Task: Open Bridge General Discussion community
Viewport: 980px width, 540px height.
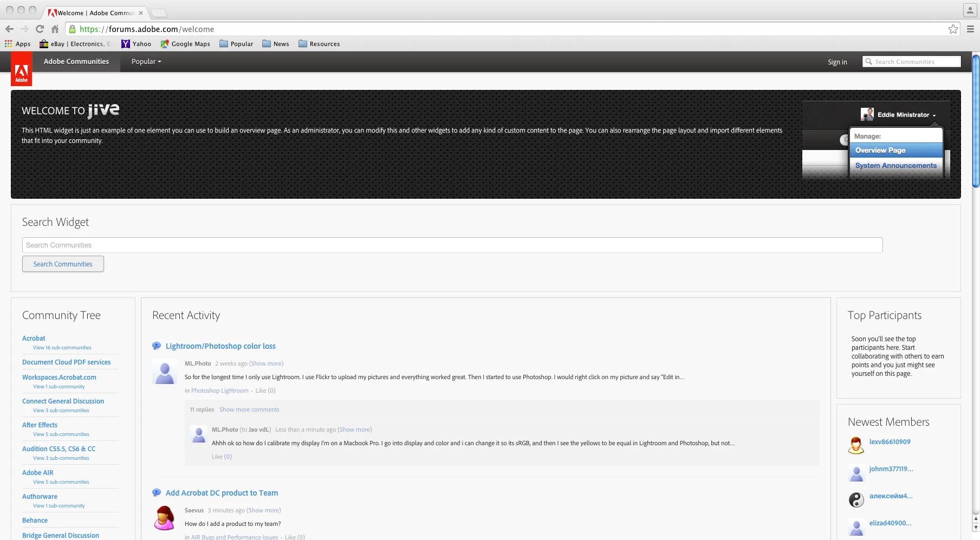Action: pos(61,535)
